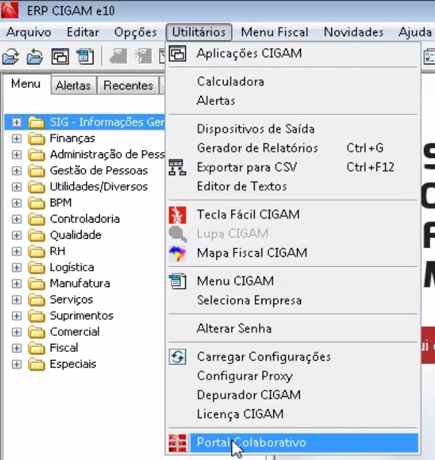
Task: Select the Fiscal tree label
Action: click(64, 348)
